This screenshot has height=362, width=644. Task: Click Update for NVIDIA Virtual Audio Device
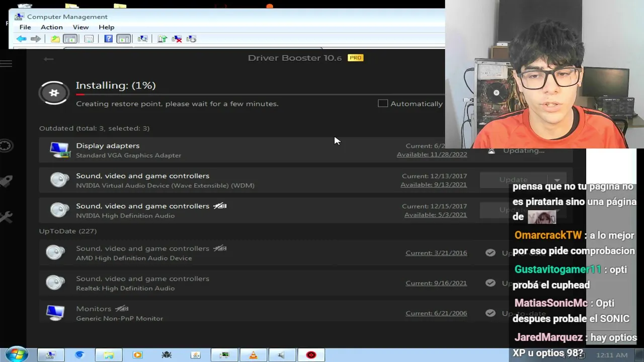coord(513,179)
